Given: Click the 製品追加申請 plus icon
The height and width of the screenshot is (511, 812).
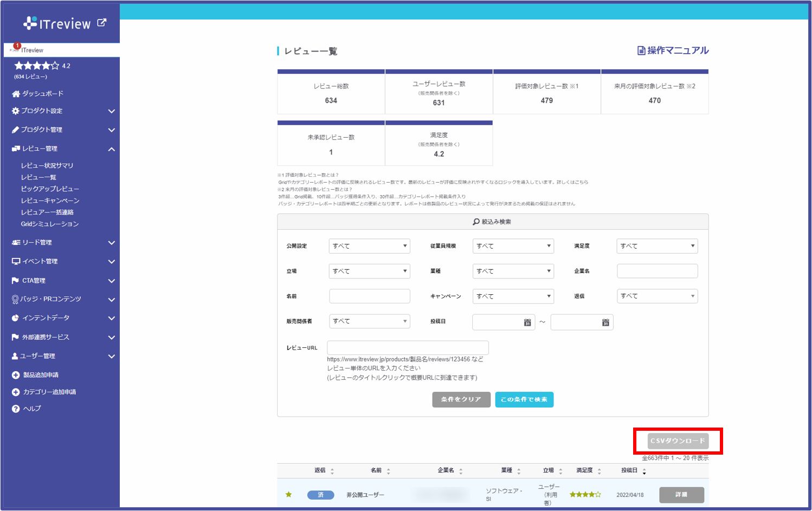Looking at the screenshot, I should click(x=16, y=375).
